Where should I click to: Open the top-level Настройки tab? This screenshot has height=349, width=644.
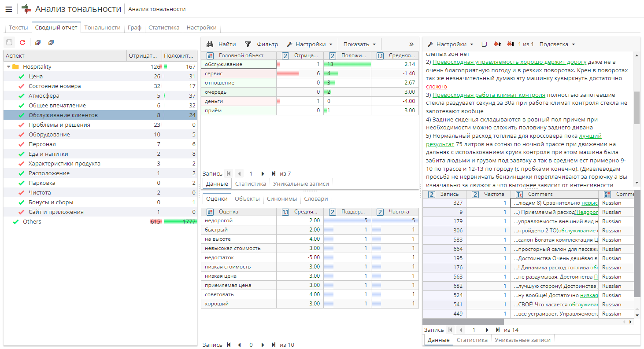(201, 27)
